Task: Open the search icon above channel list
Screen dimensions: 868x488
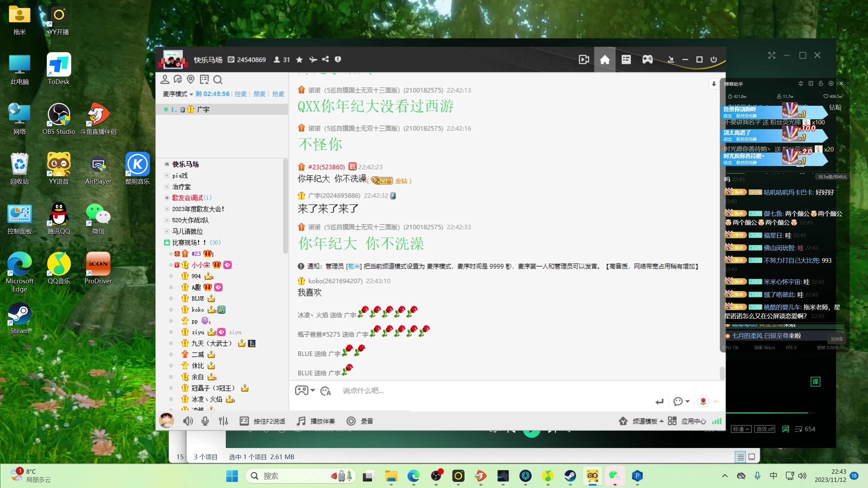Action: tap(218, 80)
